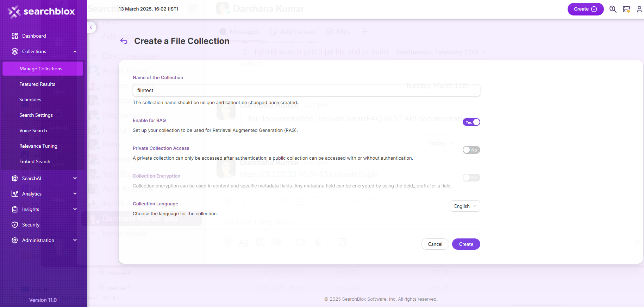Open the user profile icon

pyautogui.click(x=639, y=9)
